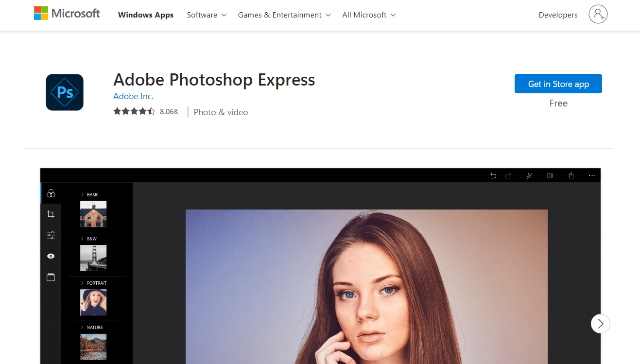Viewport: 640px width, 364px height.
Task: Select the NATURE mountain thumbnail
Action: 93,347
